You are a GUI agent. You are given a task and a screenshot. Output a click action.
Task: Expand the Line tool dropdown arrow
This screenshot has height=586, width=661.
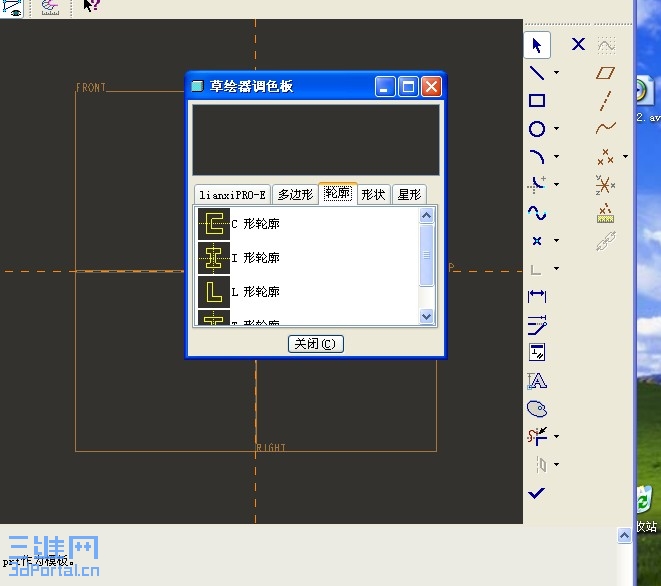[556, 73]
